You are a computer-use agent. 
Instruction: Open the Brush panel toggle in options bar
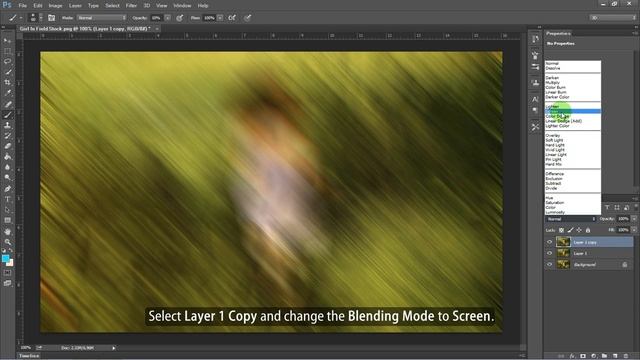pyautogui.click(x=51, y=18)
